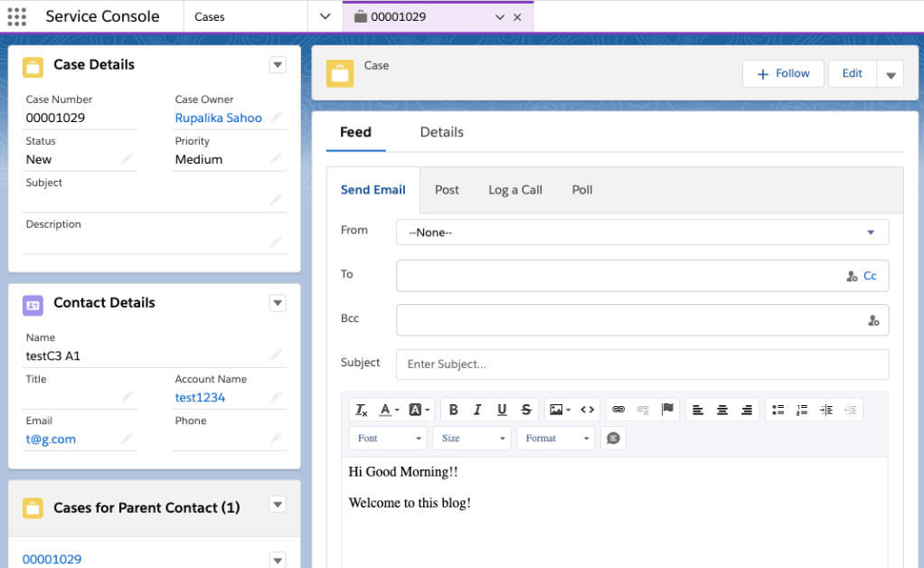Click the quick text bubble icon
This screenshot has width=924, height=568.
(613, 438)
